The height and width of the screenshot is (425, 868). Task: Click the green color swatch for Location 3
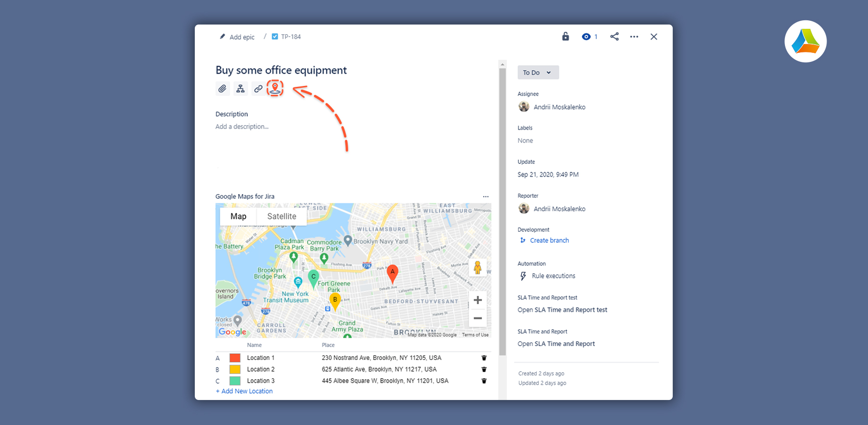tap(235, 381)
